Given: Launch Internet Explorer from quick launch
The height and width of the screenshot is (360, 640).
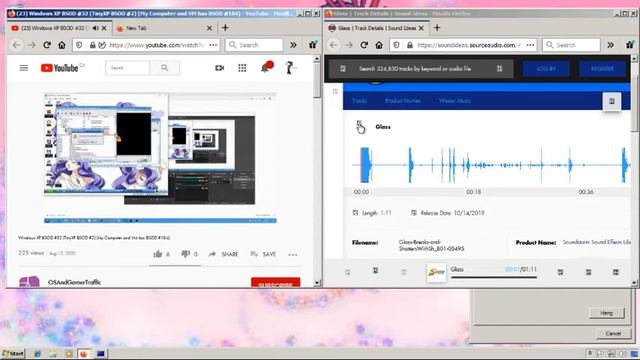Looking at the screenshot, I should pos(38,354).
